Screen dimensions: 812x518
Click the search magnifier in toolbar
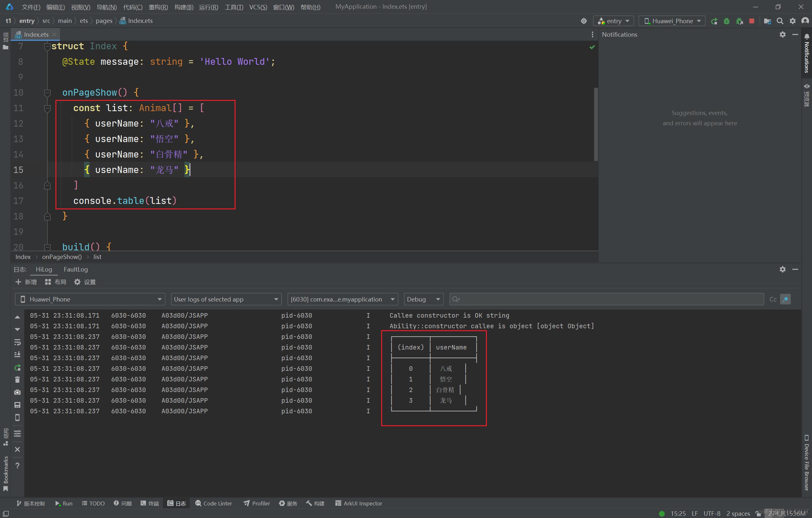click(780, 21)
